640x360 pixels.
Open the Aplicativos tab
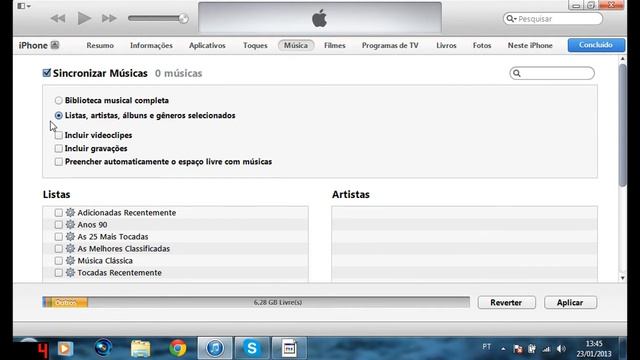pos(207,45)
